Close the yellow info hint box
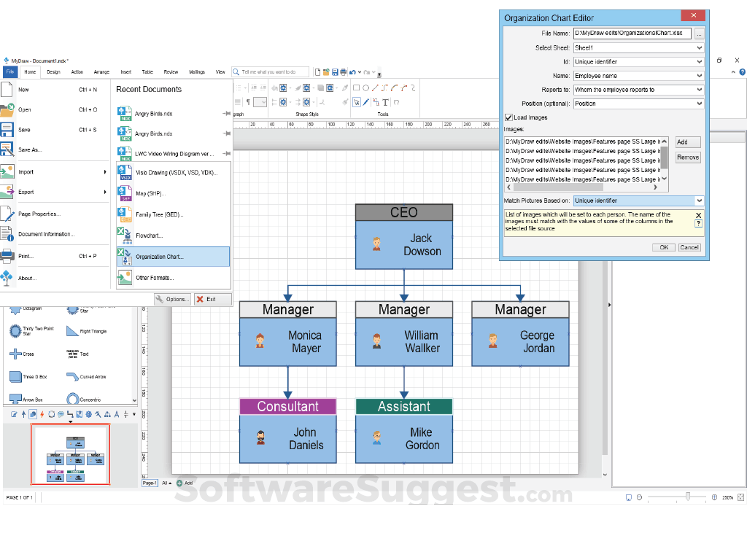Image resolution: width=747 pixels, height=560 pixels. [x=698, y=215]
